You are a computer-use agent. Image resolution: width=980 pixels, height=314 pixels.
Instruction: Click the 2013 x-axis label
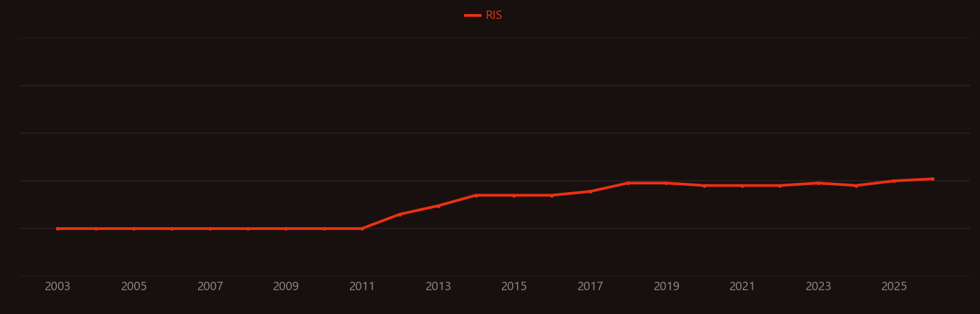438,287
